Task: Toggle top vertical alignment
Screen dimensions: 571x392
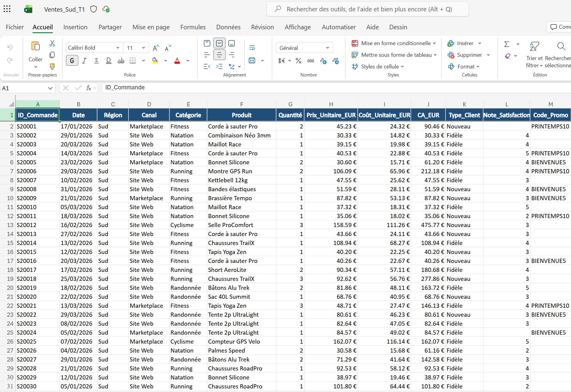Action: (x=207, y=43)
